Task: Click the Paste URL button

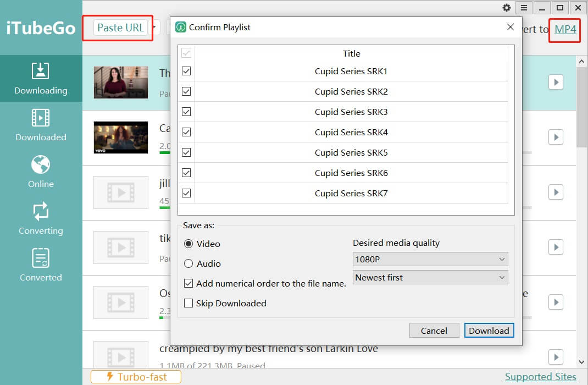Action: [x=120, y=28]
